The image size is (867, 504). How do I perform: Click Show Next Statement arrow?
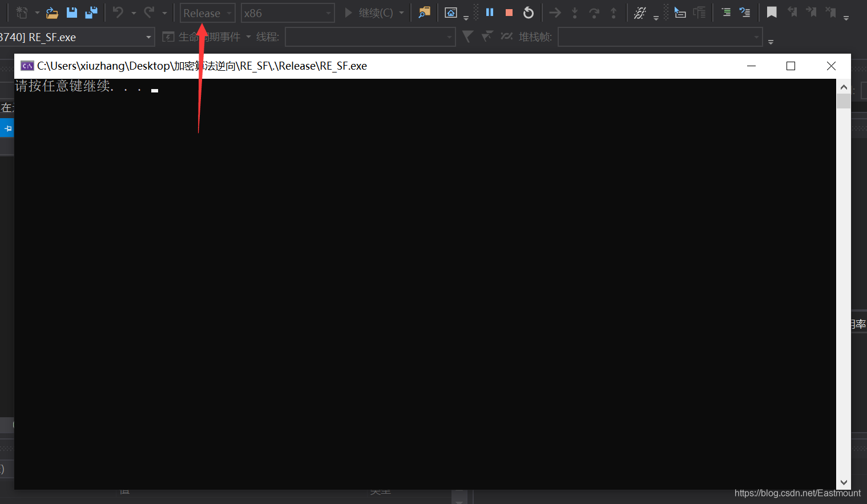pos(555,13)
